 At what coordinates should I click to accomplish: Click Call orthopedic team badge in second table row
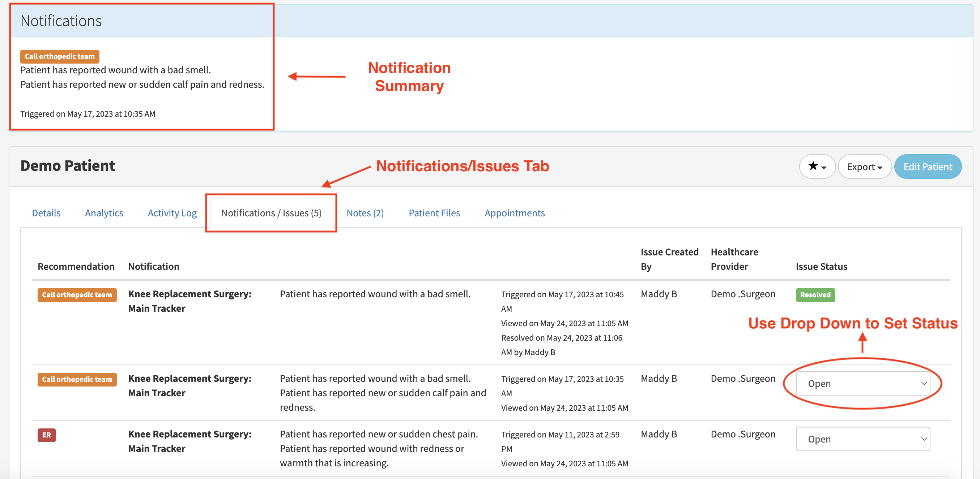[x=77, y=379]
